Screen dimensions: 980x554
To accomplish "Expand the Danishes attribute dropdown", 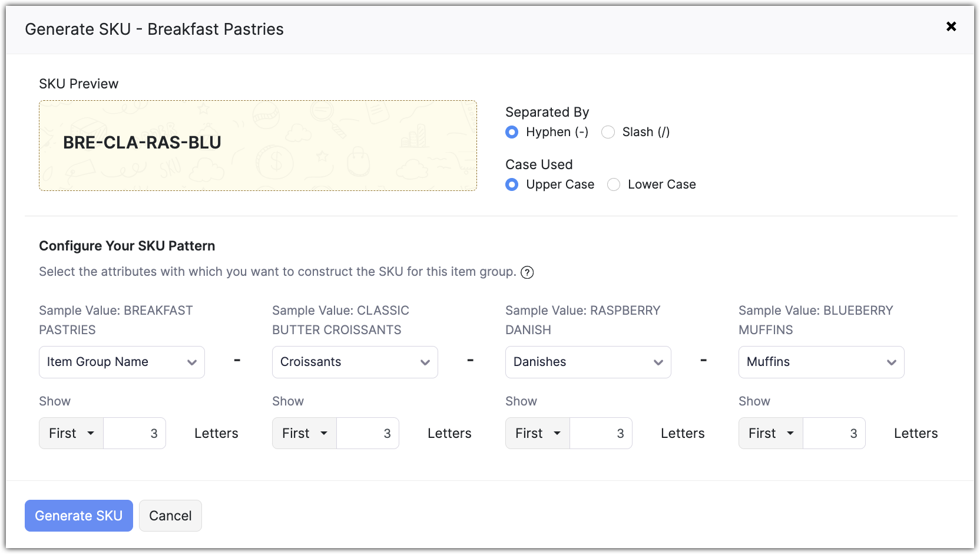I will [588, 362].
